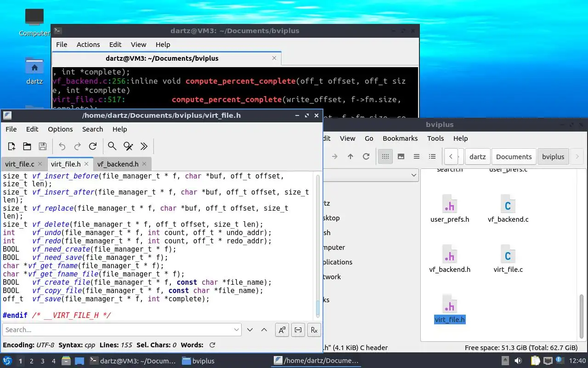Open the Actions menu in the terminal

coord(88,45)
